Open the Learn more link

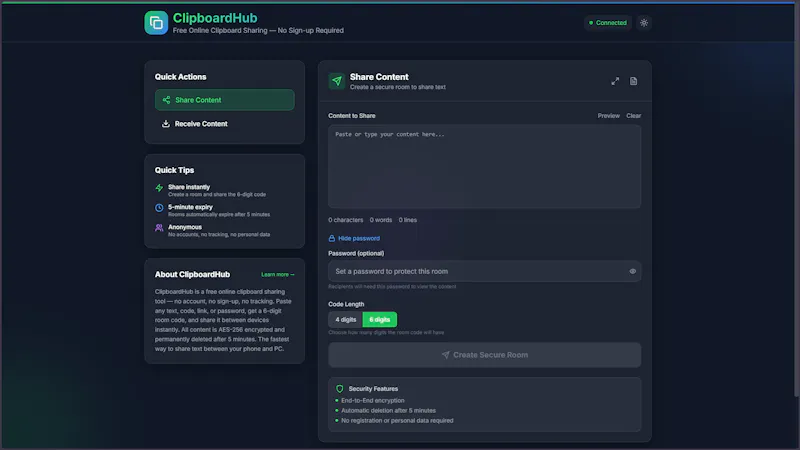point(278,274)
